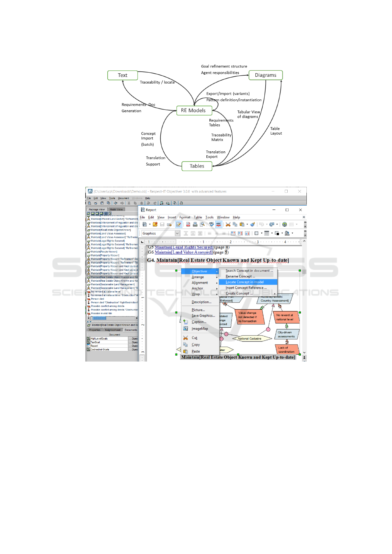Click the Open folder icon in Report toolbar
Screen dimensions: 392x554
(155, 224)
